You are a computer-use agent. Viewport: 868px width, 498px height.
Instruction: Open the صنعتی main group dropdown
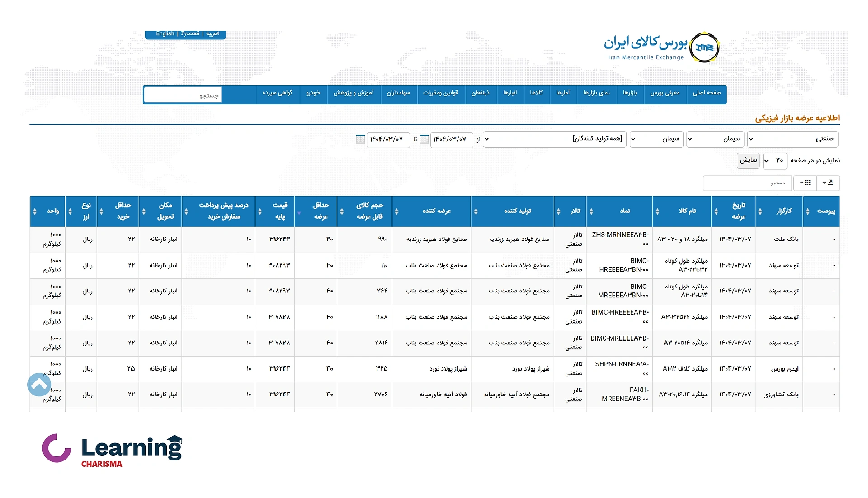793,139
